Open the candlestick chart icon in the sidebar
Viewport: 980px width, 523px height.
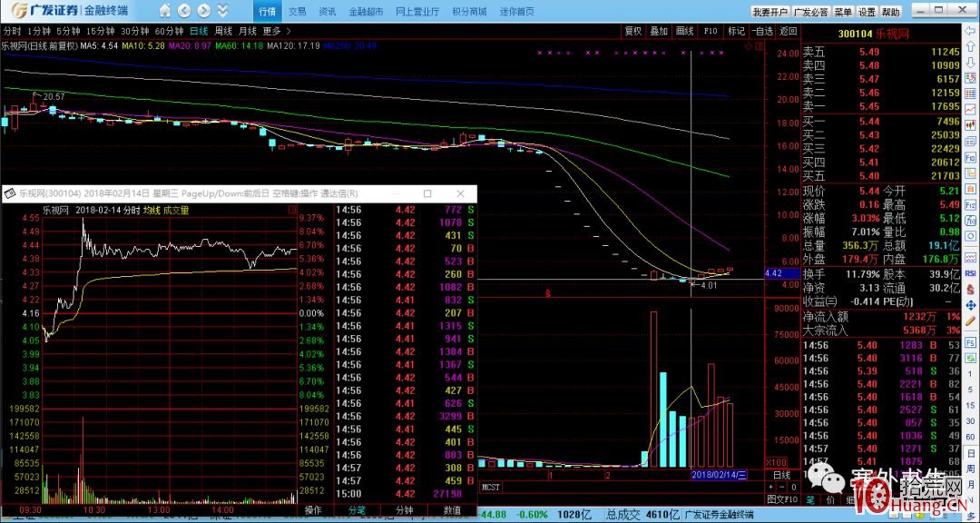(971, 125)
